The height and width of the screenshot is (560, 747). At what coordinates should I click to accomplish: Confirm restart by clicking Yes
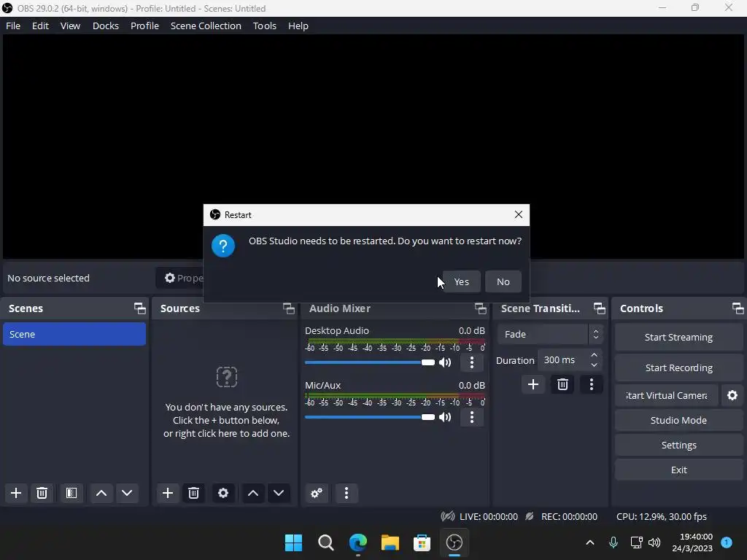461,281
